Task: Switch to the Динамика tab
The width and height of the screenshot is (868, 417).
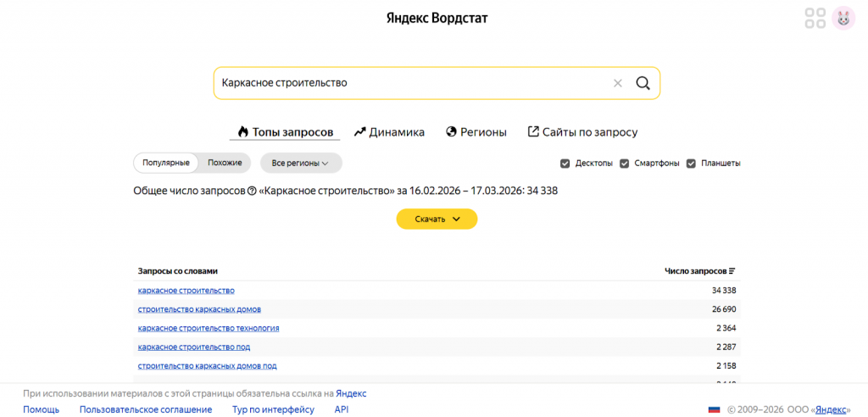Action: (390, 132)
